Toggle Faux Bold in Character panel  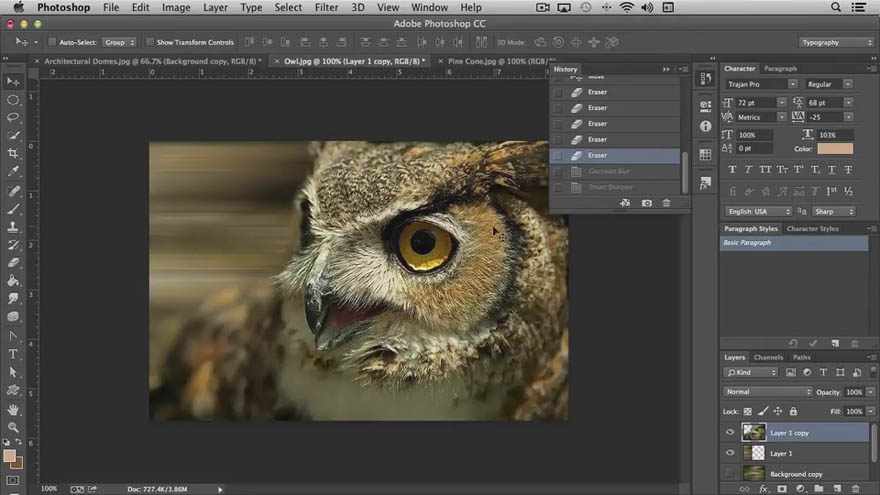point(732,169)
